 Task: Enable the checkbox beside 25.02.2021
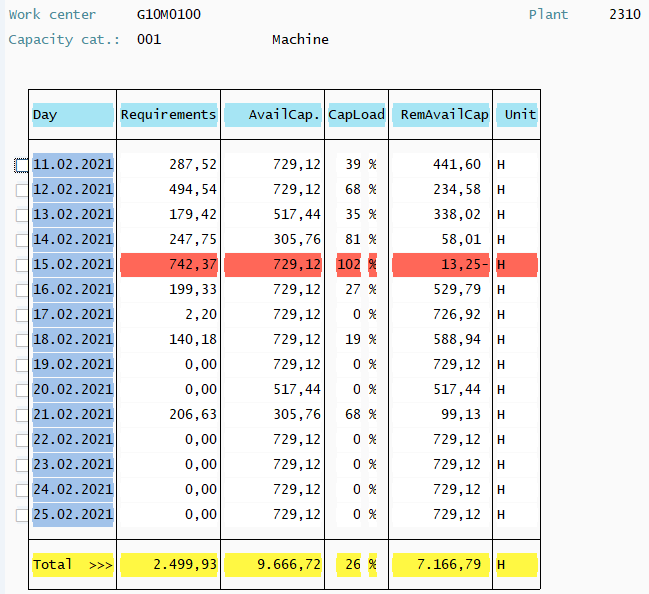pos(22,515)
